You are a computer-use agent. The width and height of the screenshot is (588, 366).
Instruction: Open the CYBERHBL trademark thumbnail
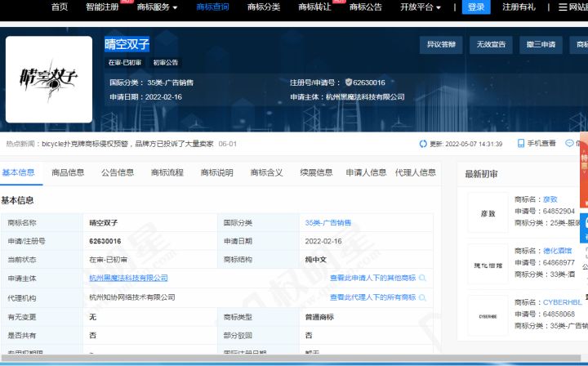488,316
